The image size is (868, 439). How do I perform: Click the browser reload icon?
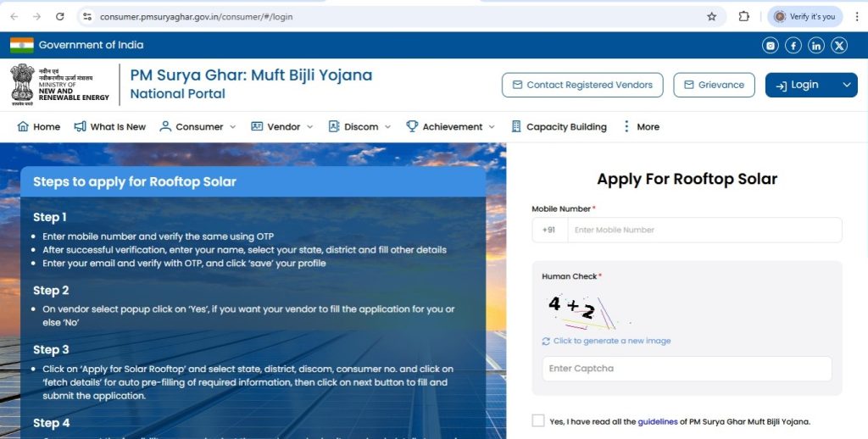tap(60, 17)
